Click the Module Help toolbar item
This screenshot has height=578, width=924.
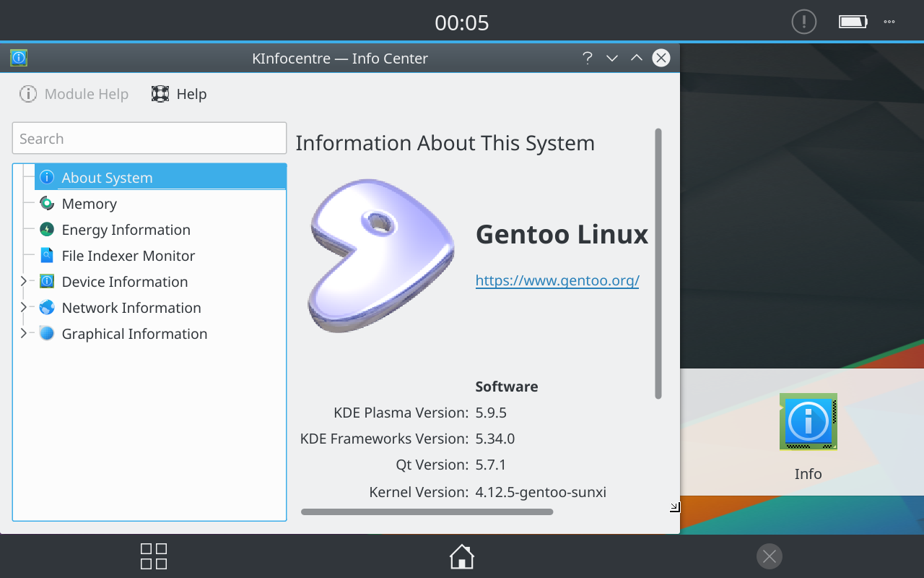[74, 94]
